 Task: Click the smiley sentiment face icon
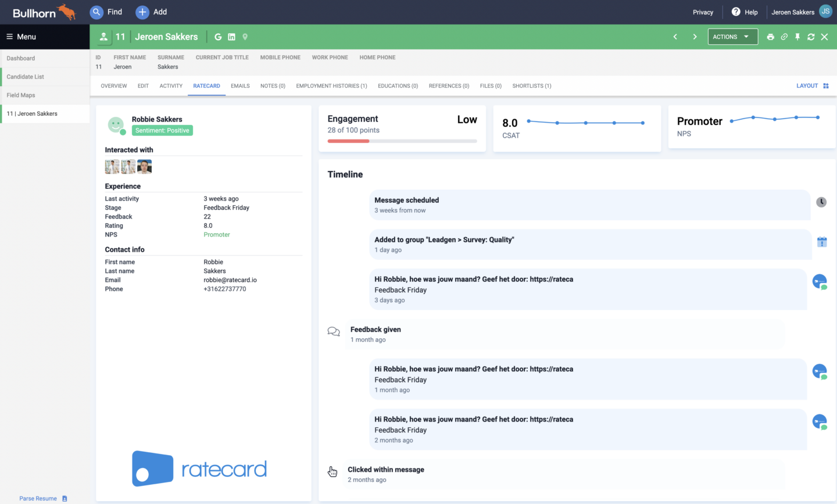coord(116,125)
